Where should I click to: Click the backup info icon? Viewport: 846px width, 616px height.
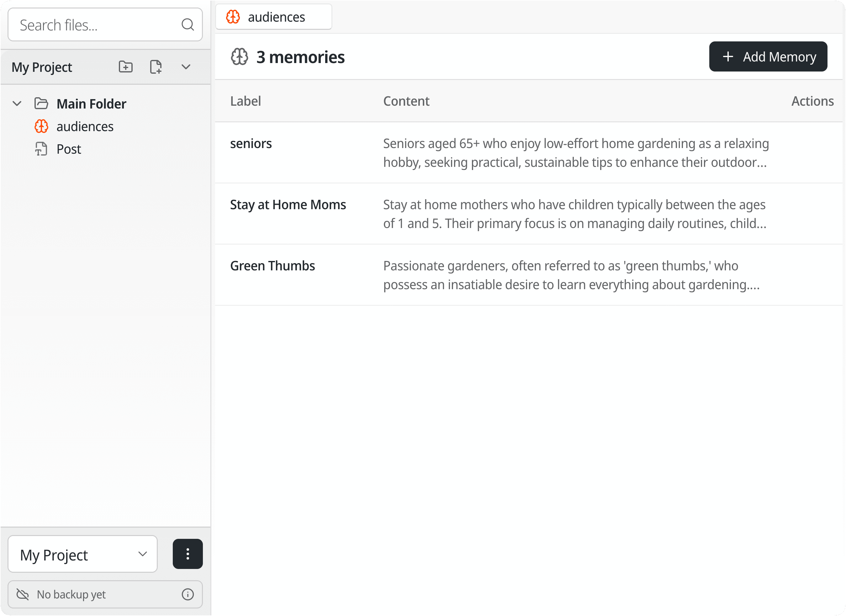click(188, 594)
